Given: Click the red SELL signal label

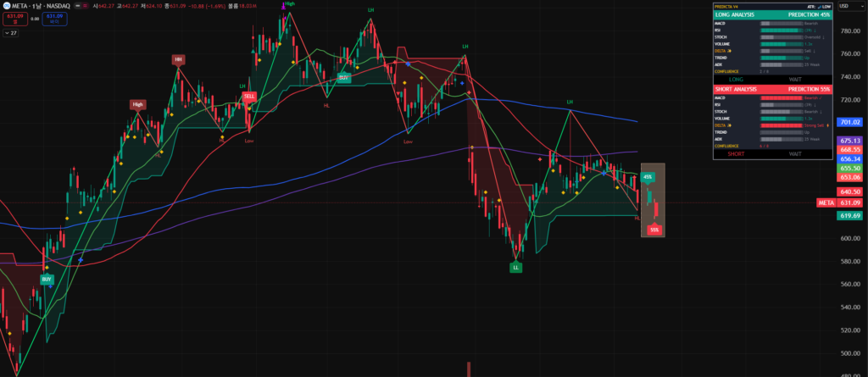Looking at the screenshot, I should 249,97.
